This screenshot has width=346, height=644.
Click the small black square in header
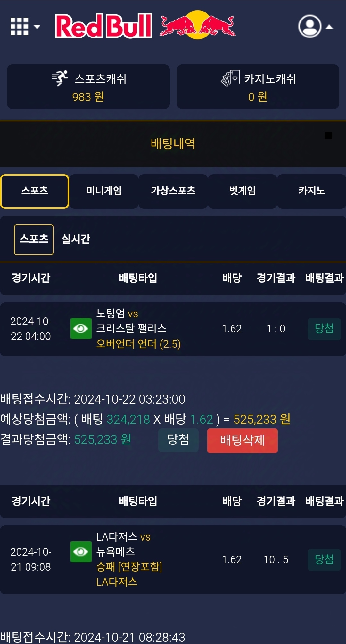(328, 135)
